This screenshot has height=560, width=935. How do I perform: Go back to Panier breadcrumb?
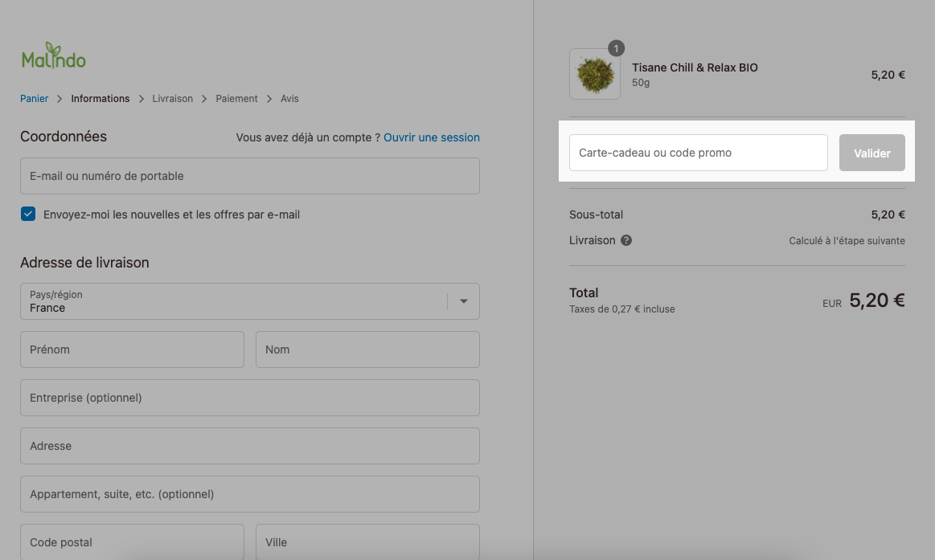click(34, 99)
